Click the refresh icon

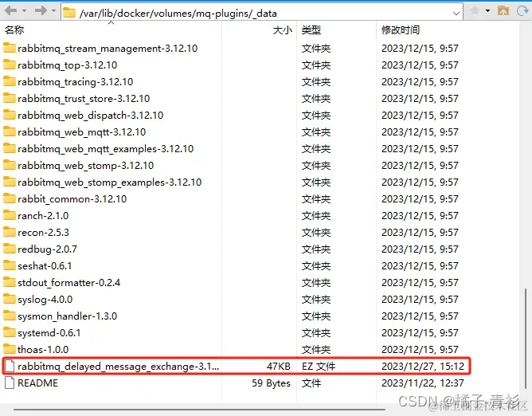tap(522, 11)
